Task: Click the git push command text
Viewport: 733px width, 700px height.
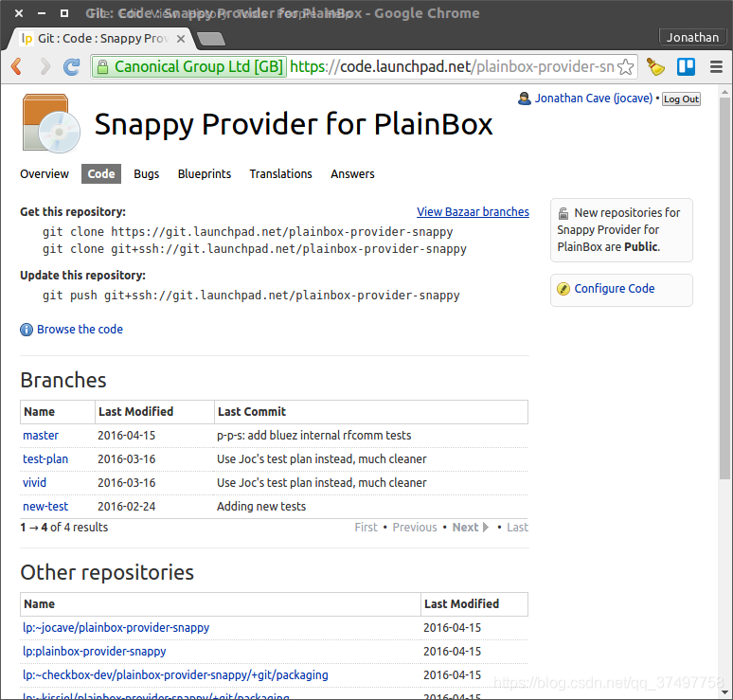Action: (x=251, y=296)
